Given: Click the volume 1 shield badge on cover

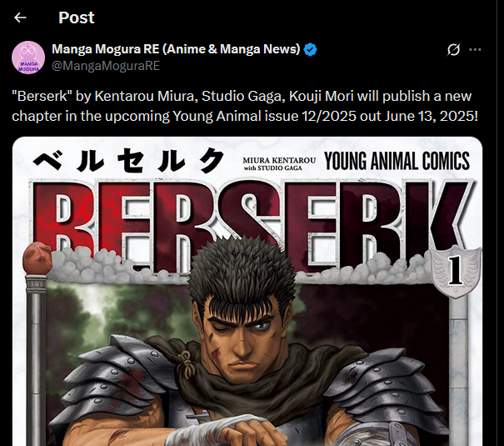Looking at the screenshot, I should [x=456, y=272].
